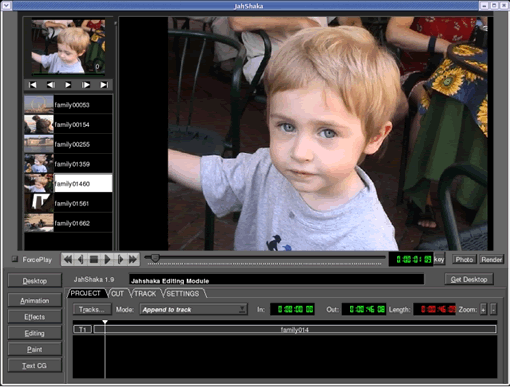This screenshot has height=388, width=510.
Task: Click the Jahshaka Editing Module status field
Action: [x=276, y=280]
